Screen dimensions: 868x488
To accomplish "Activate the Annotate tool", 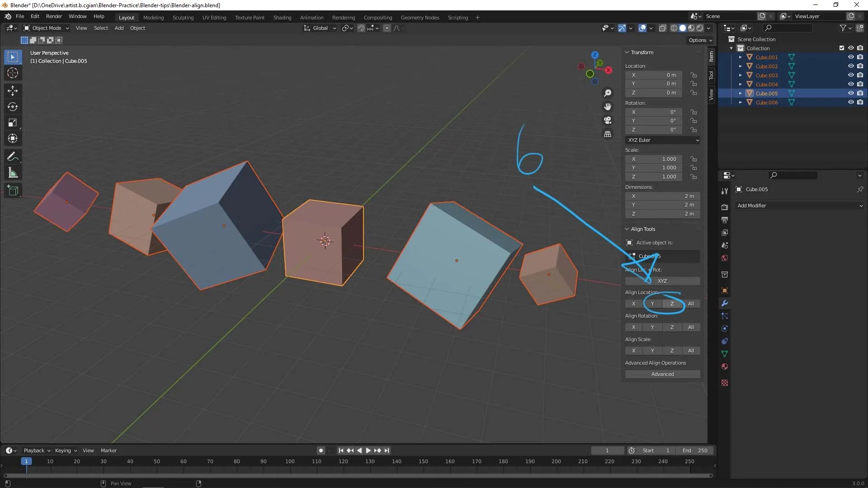I will pos(13,156).
